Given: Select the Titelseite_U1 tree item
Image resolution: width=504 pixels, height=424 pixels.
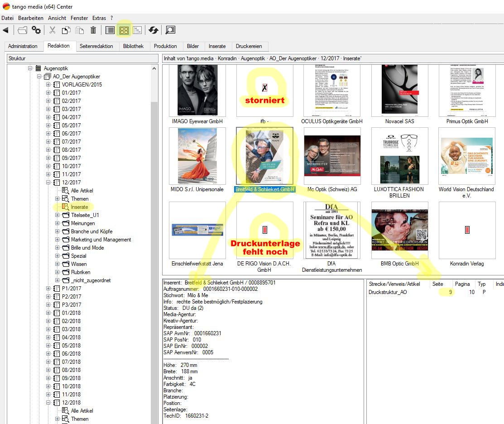Looking at the screenshot, I should click(x=85, y=215).
